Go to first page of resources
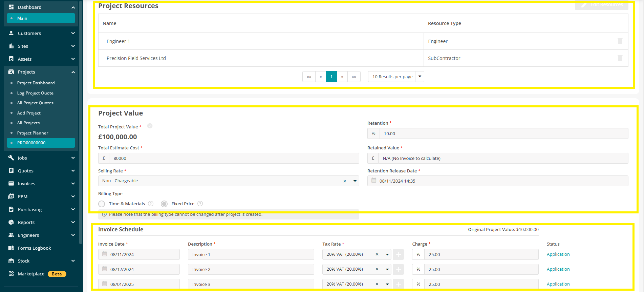 [x=309, y=77]
